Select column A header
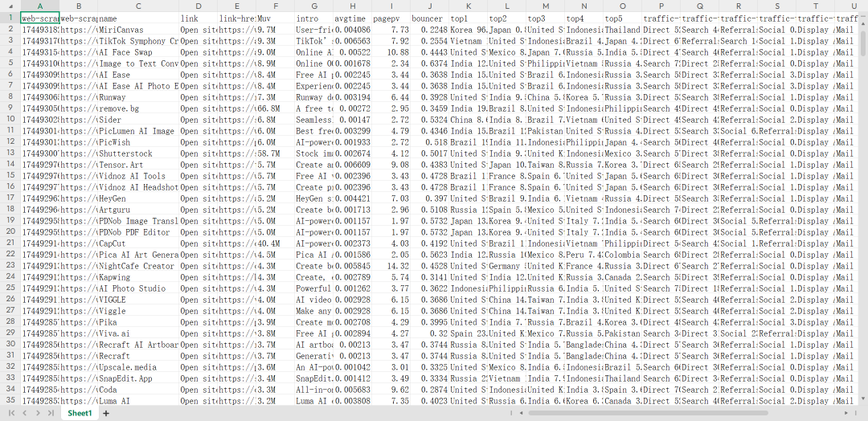 tap(40, 6)
